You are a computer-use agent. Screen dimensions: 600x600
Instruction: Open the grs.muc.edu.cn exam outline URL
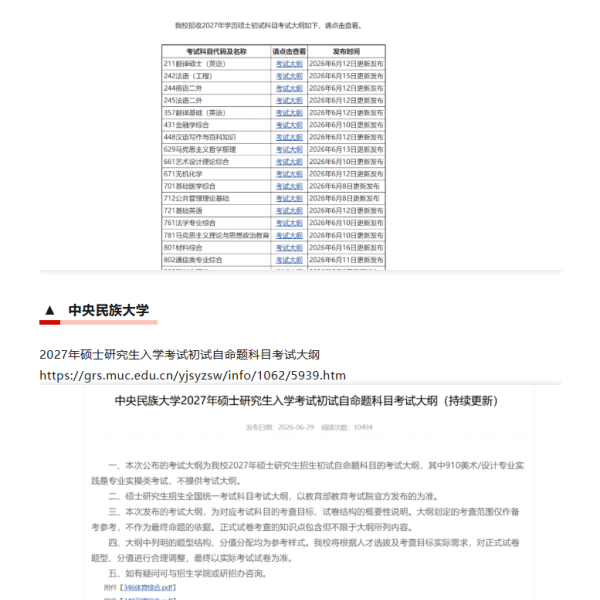[192, 375]
